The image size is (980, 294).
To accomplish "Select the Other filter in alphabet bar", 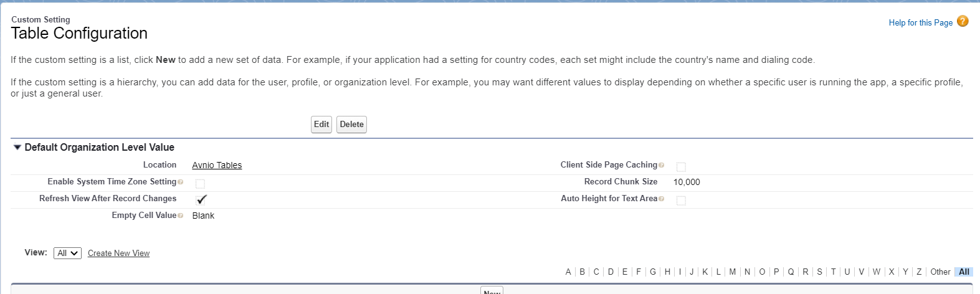I will click(x=940, y=272).
